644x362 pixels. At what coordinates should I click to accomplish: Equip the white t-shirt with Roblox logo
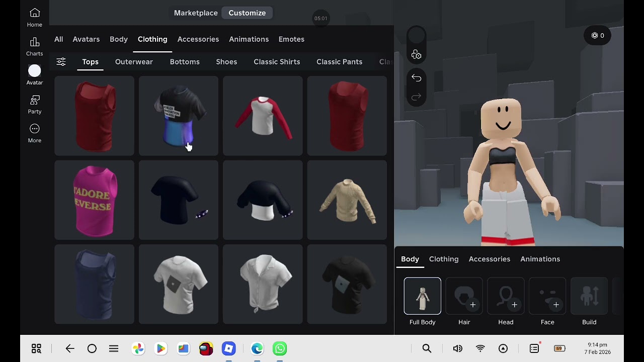click(x=179, y=284)
